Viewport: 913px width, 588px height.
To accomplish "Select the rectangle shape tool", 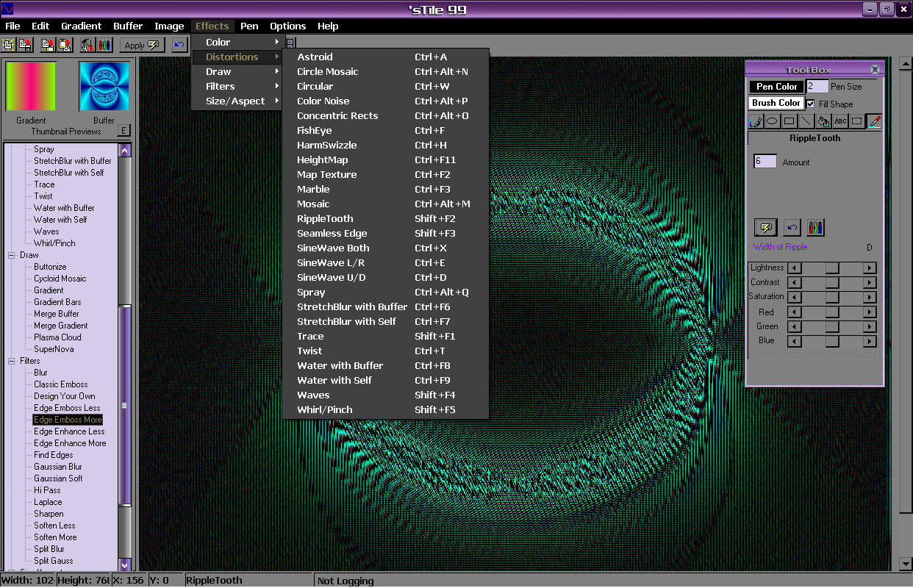I will click(790, 121).
